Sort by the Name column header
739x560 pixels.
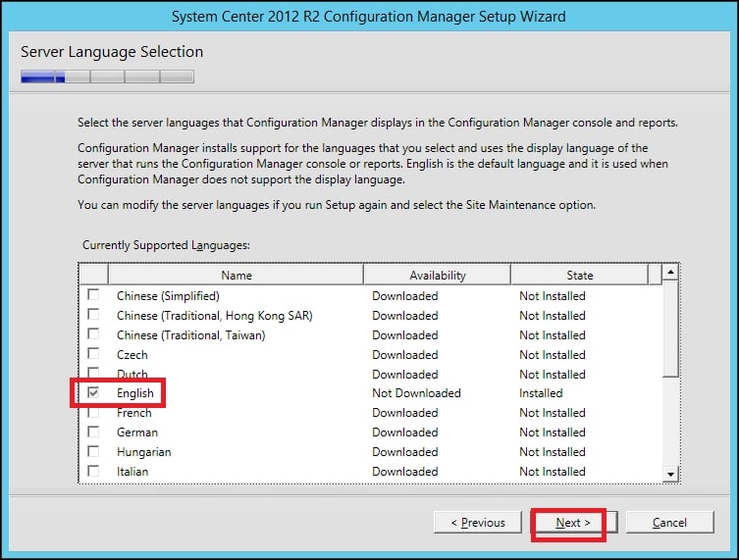pyautogui.click(x=237, y=275)
